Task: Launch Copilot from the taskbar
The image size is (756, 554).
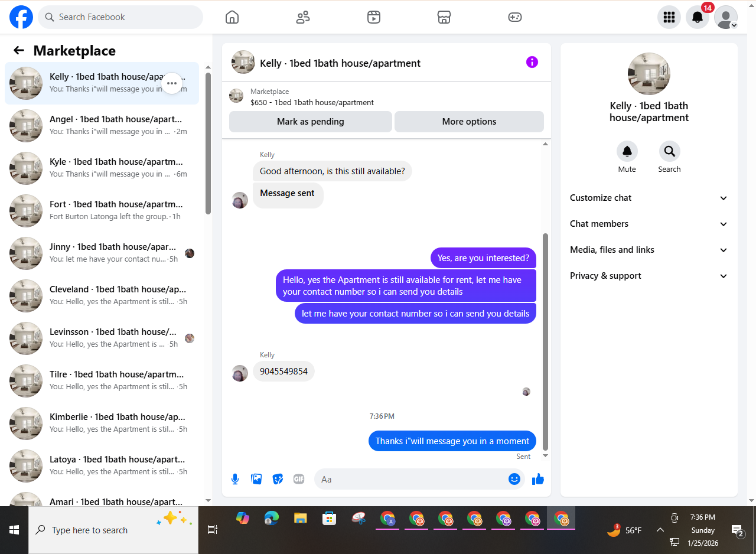Action: click(243, 519)
